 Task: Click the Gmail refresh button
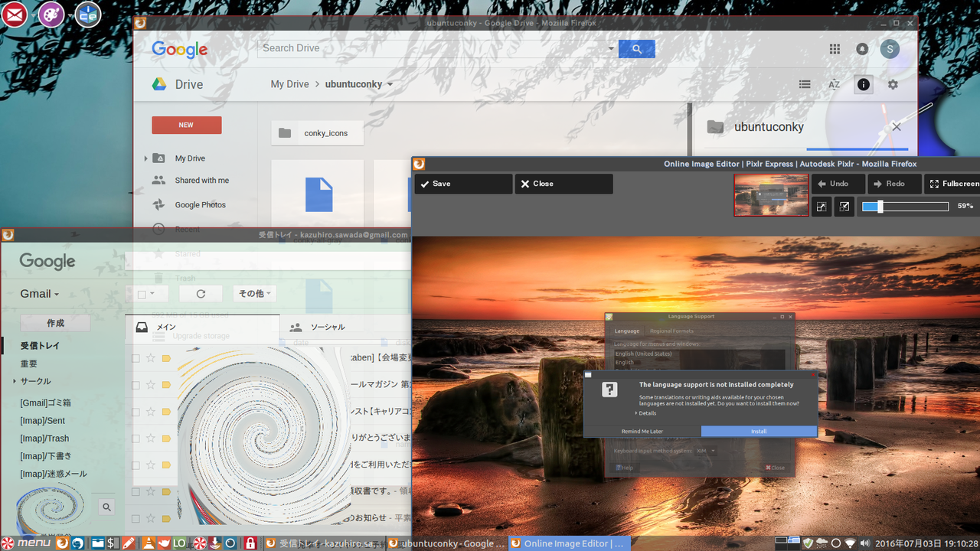[x=201, y=294]
